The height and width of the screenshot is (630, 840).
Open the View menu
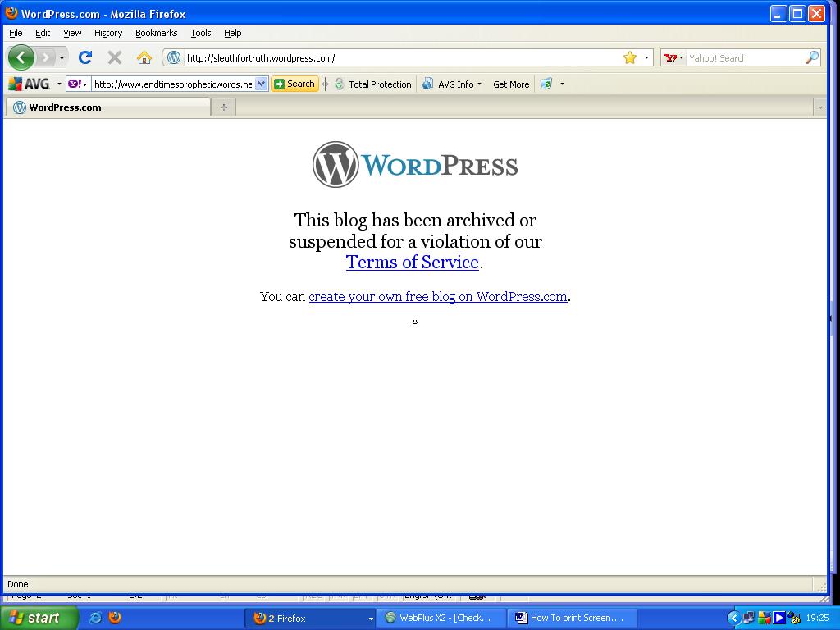point(72,33)
